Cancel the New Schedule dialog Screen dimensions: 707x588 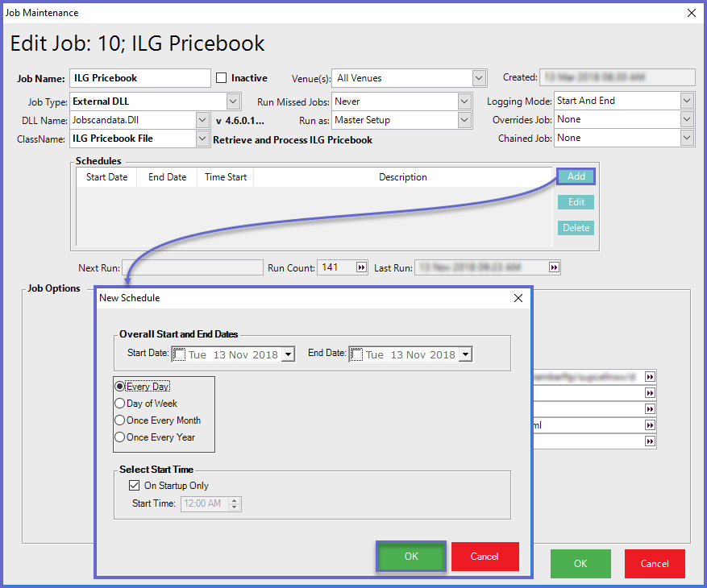coord(485,557)
